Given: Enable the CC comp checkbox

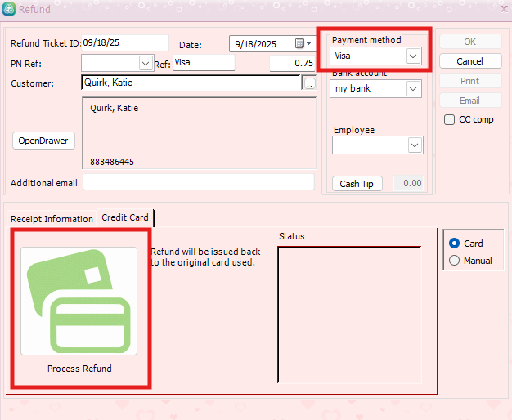Looking at the screenshot, I should coord(449,120).
